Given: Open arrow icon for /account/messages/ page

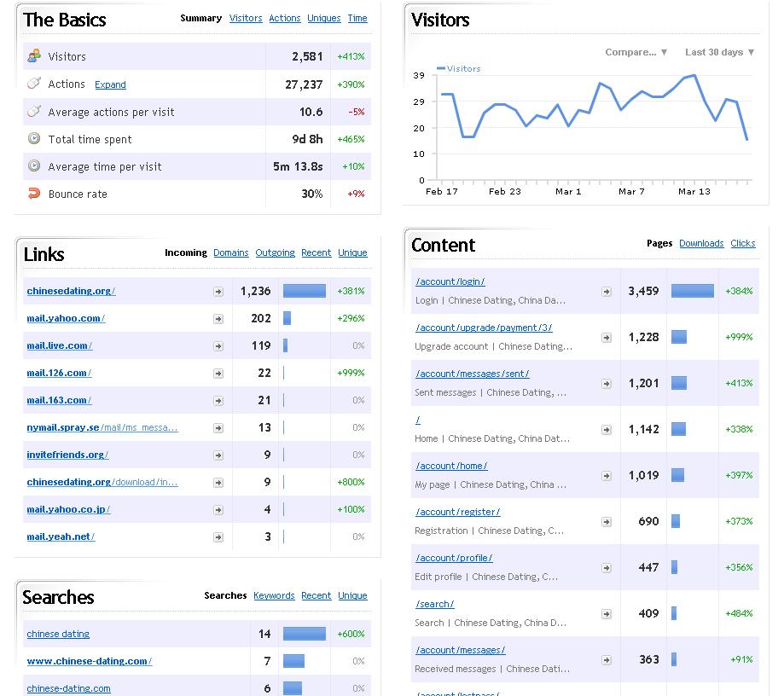Looking at the screenshot, I should (x=607, y=660).
